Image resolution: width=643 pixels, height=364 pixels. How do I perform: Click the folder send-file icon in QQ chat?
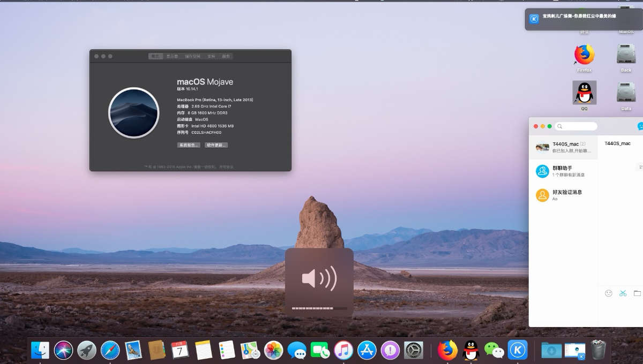[x=637, y=293]
